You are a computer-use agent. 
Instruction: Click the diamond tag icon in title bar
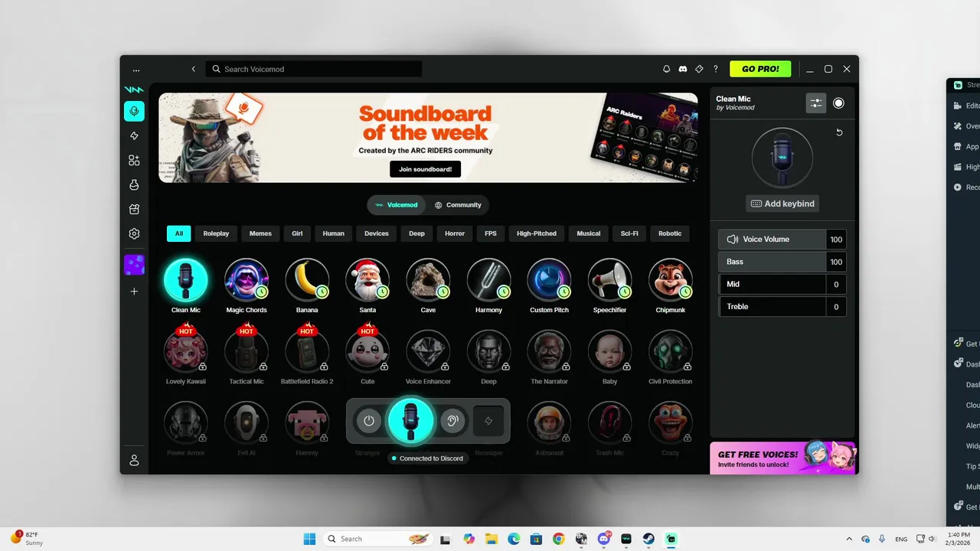(x=699, y=69)
